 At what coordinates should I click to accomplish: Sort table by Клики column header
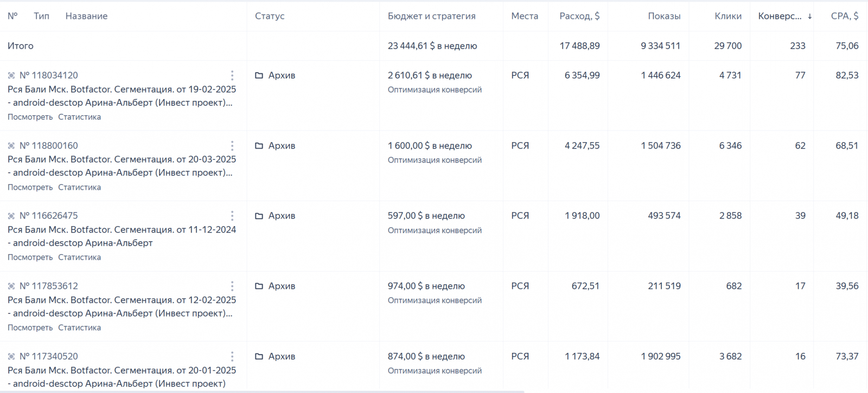[727, 16]
